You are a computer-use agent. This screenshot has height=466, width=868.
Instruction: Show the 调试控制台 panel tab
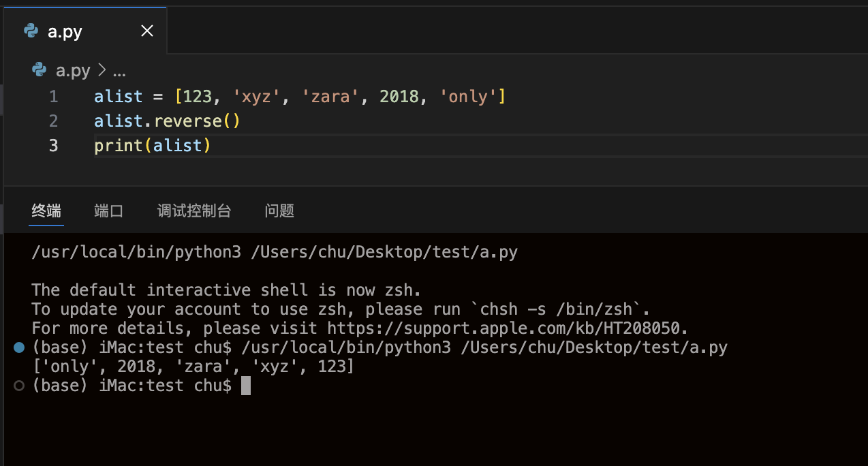(x=194, y=211)
